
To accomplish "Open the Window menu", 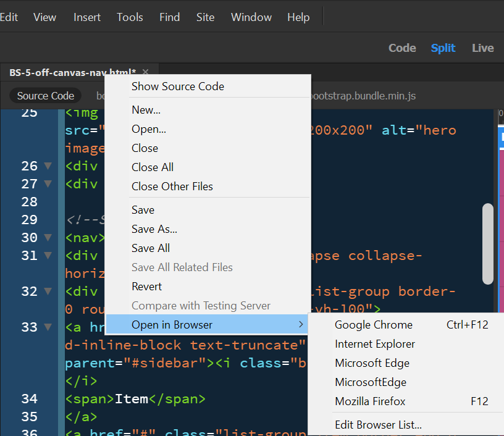I will pyautogui.click(x=251, y=17).
